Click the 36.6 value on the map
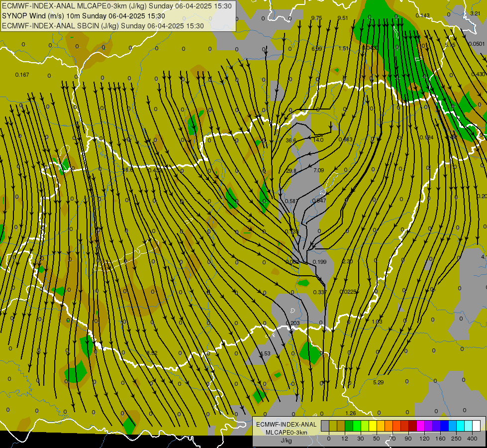 point(291,140)
